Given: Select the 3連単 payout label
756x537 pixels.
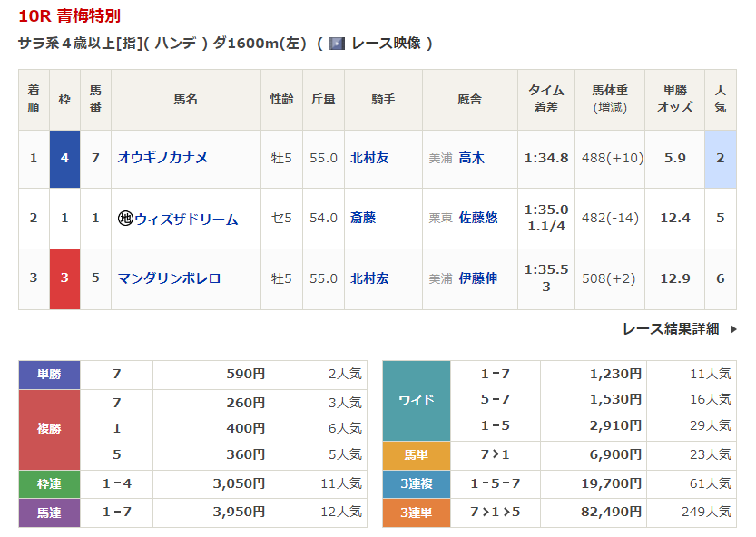Looking at the screenshot, I should [x=417, y=513].
